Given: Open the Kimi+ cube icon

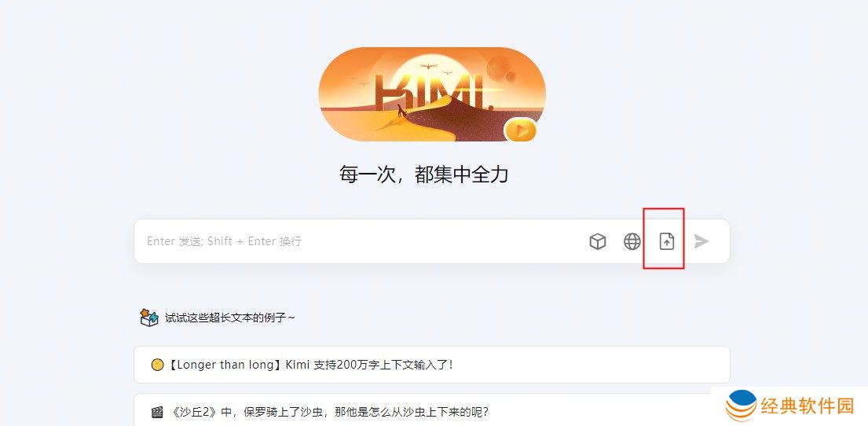Looking at the screenshot, I should pyautogui.click(x=597, y=241).
